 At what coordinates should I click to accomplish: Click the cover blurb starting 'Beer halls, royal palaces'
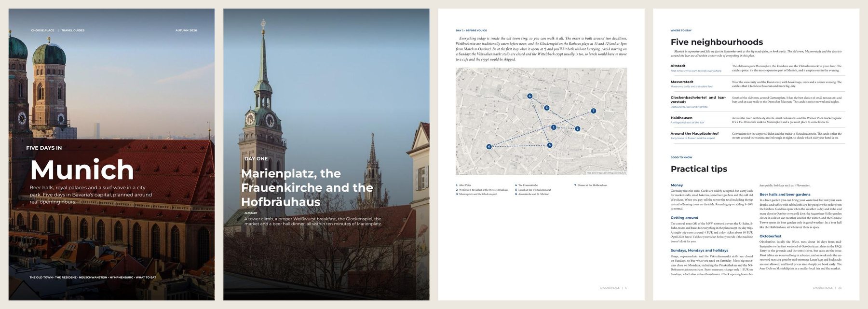[x=91, y=195]
